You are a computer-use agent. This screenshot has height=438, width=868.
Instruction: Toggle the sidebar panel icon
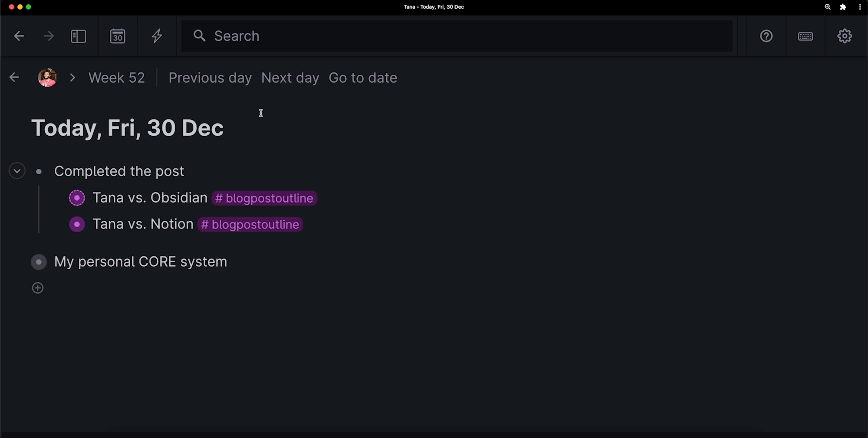[79, 36]
